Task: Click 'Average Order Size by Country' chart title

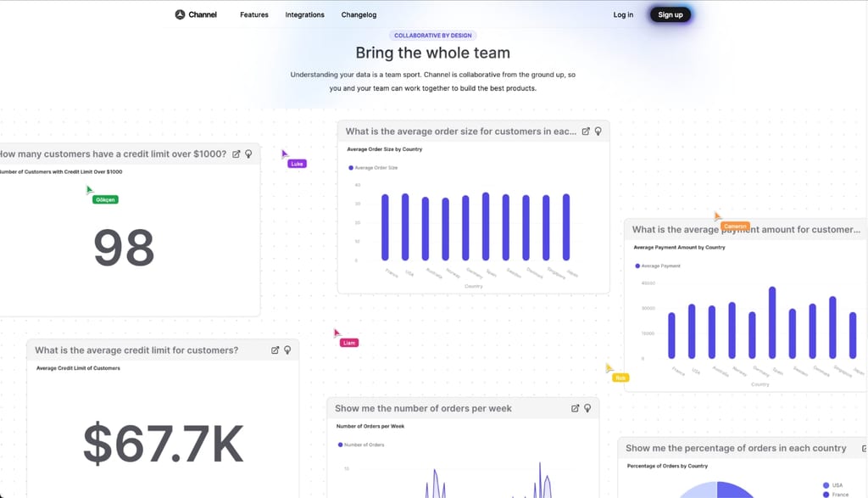Action: (384, 149)
